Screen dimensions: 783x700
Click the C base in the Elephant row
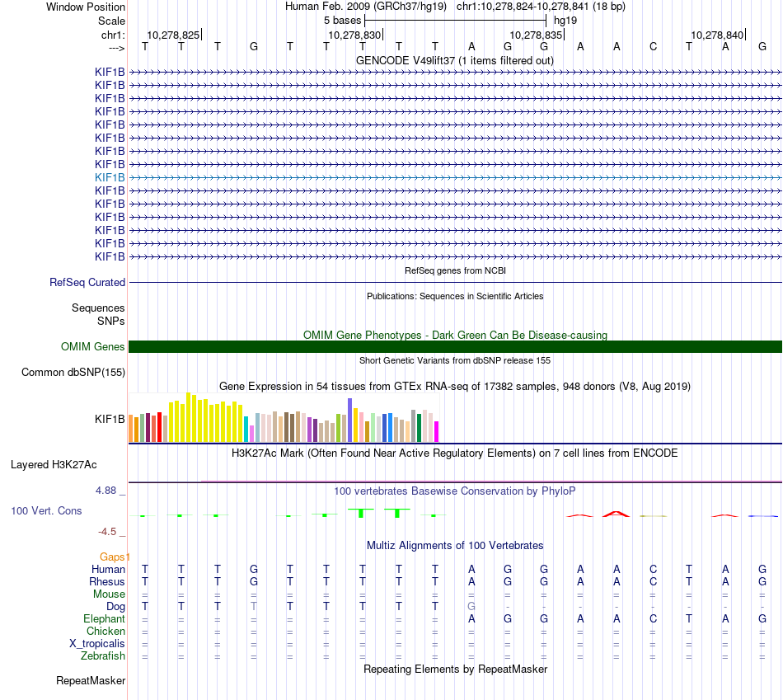pyautogui.click(x=653, y=618)
